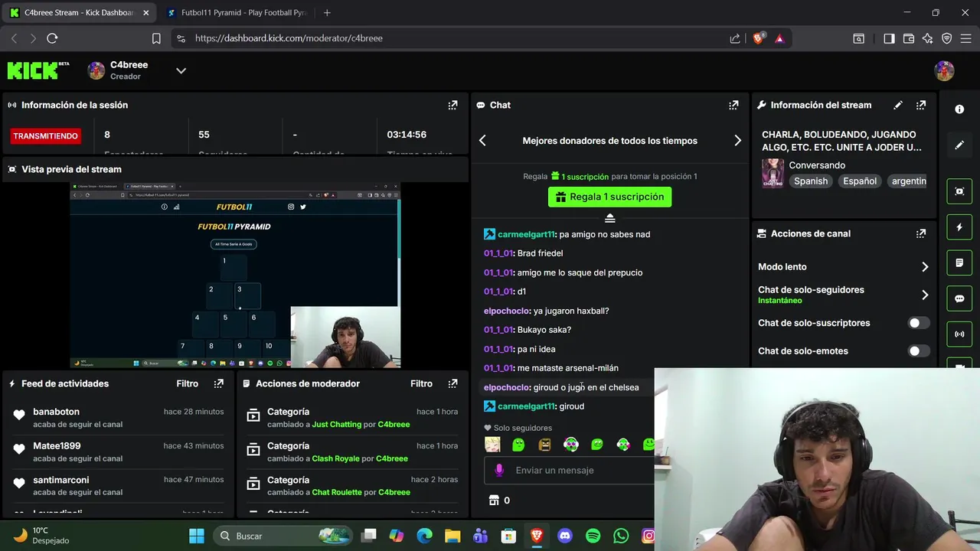Open the Filtro in Acciones de moderador
980x551 pixels.
pyautogui.click(x=421, y=383)
